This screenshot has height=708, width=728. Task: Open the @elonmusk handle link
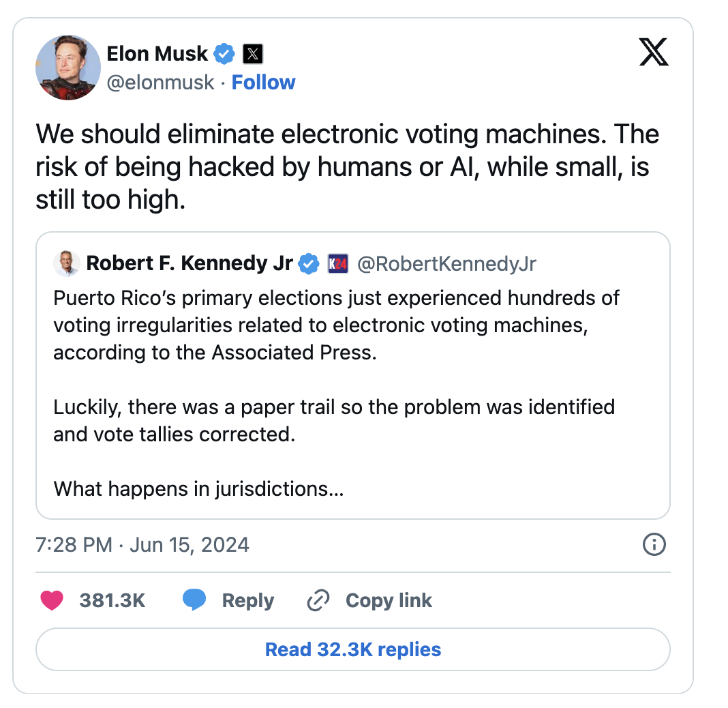tap(160, 83)
